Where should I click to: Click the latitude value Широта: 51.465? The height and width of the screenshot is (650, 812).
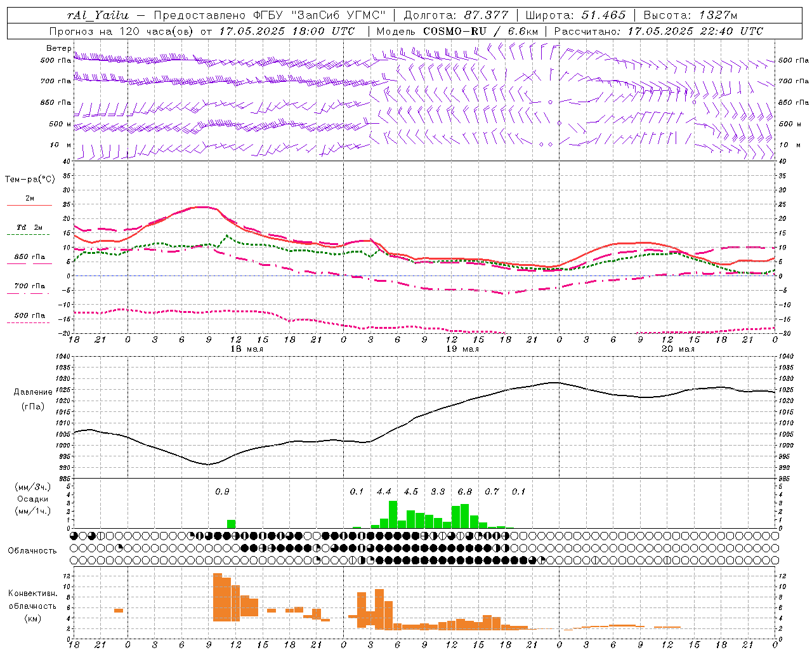point(575,15)
